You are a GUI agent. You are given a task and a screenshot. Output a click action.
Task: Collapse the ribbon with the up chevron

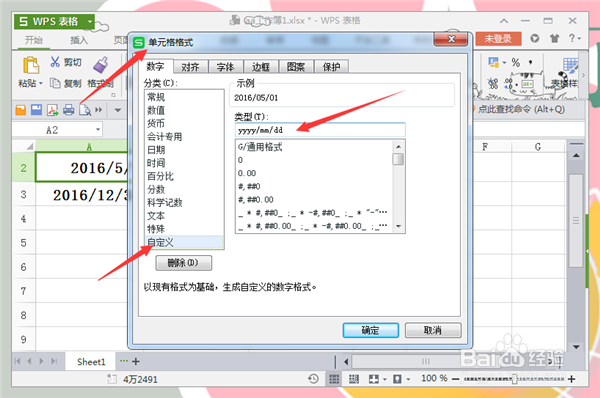(x=504, y=21)
